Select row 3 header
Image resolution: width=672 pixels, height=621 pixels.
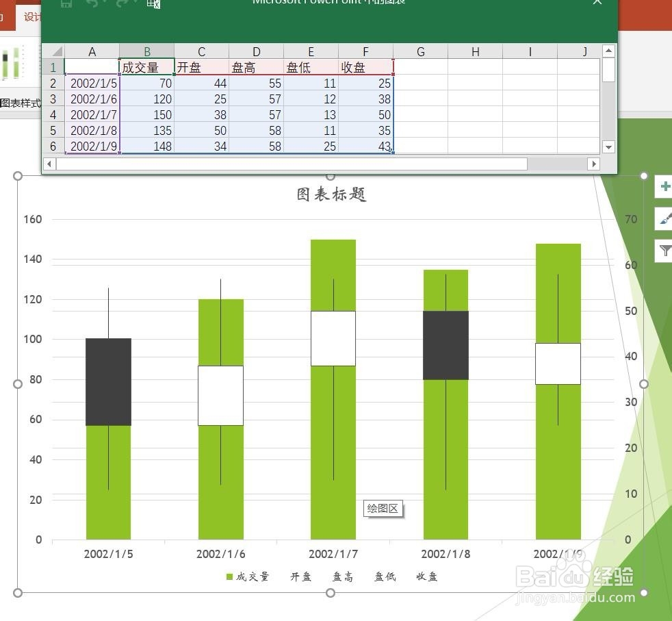tap(53, 99)
